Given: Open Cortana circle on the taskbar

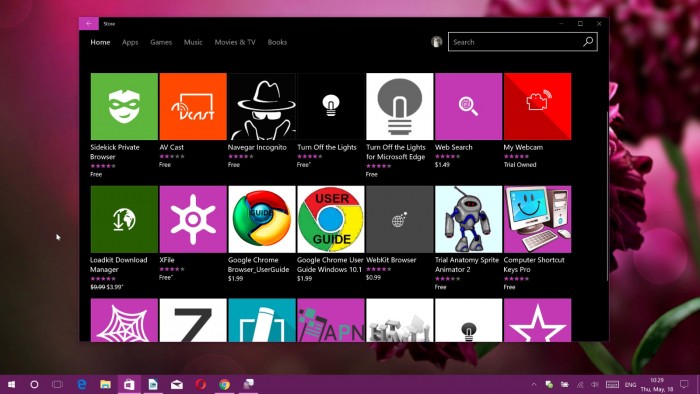Looking at the screenshot, I should pos(34,384).
